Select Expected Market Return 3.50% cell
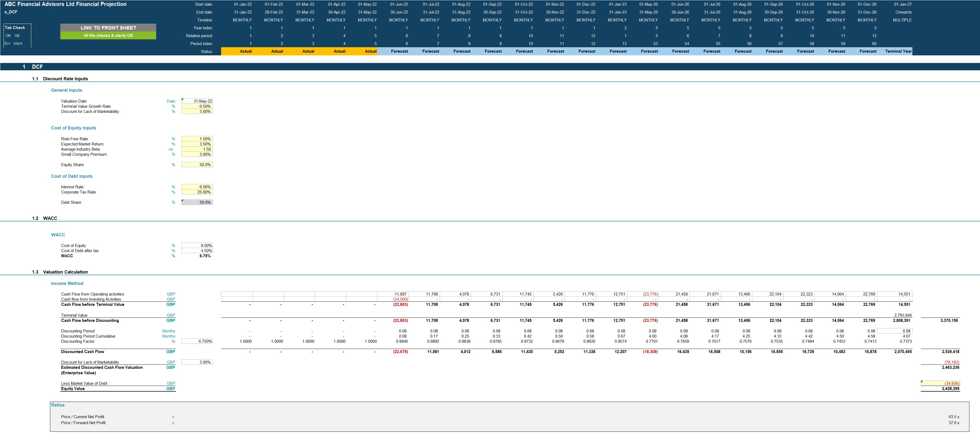980x438 pixels. (x=197, y=144)
